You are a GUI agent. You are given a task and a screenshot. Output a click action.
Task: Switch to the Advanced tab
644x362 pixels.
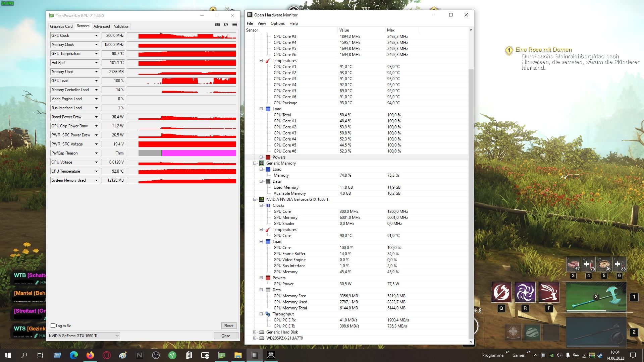pos(102,26)
